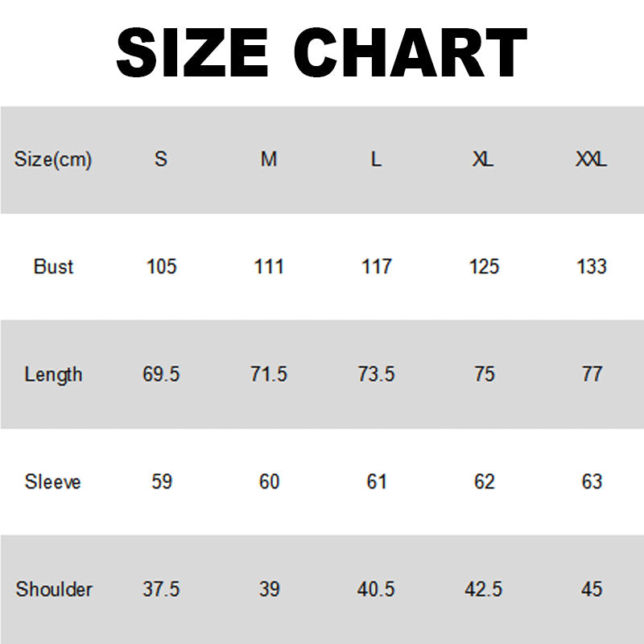
Task: Click Length value 73.5 for size L
Action: (376, 374)
